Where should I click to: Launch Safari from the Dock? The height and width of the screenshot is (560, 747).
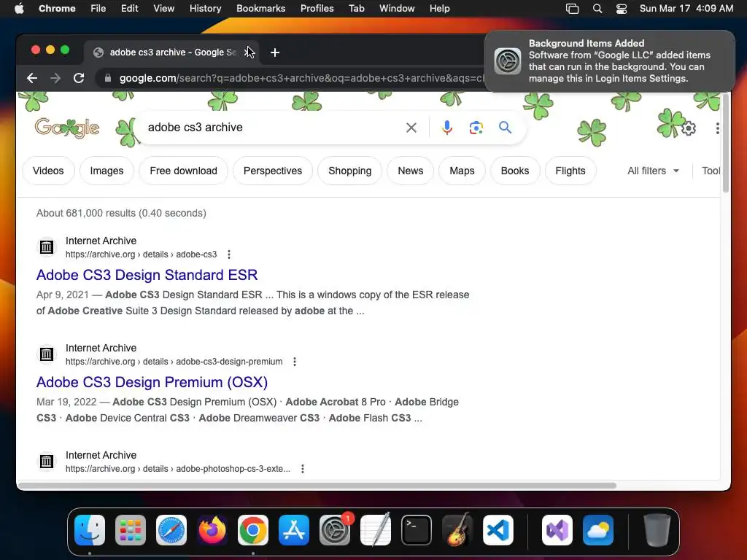pos(171,530)
